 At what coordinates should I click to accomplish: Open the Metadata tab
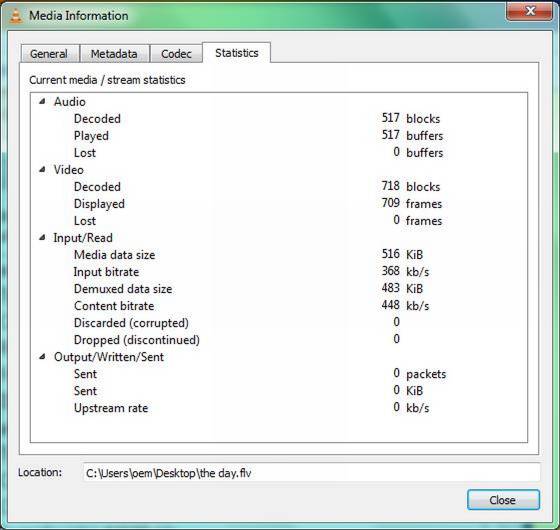[x=114, y=54]
